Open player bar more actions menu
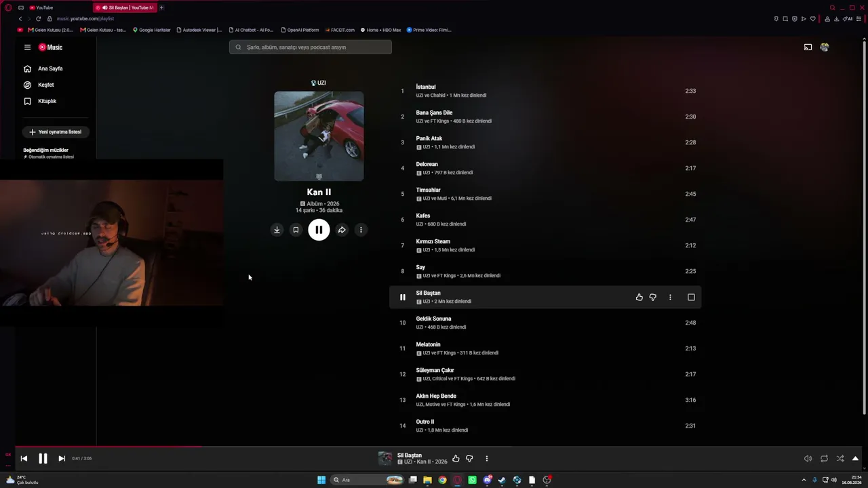The width and height of the screenshot is (868, 488). [486, 459]
